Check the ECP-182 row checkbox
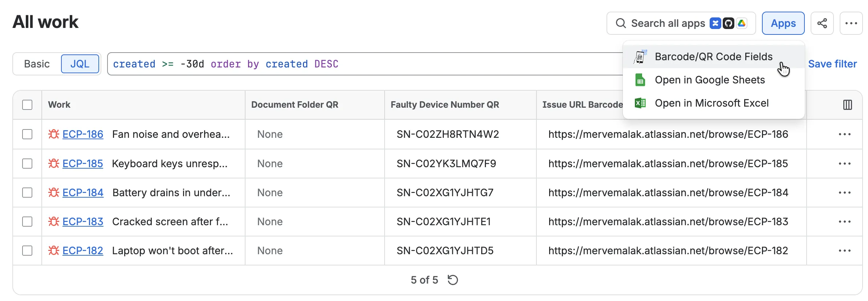This screenshot has width=868, height=301. tap(27, 251)
